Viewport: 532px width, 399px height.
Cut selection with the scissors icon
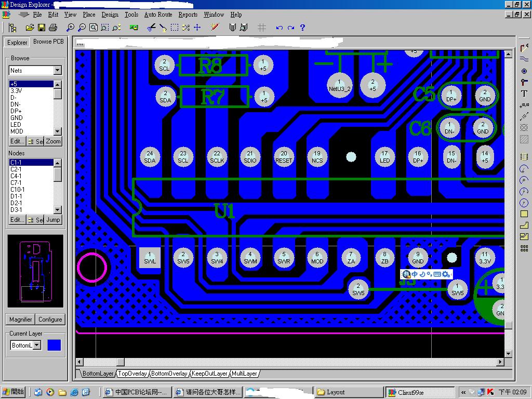point(151,28)
